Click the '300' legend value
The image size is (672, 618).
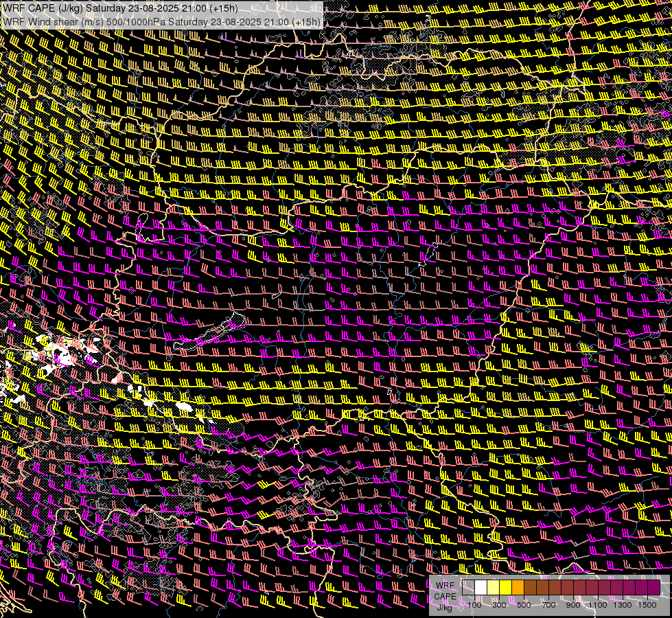[499, 605]
